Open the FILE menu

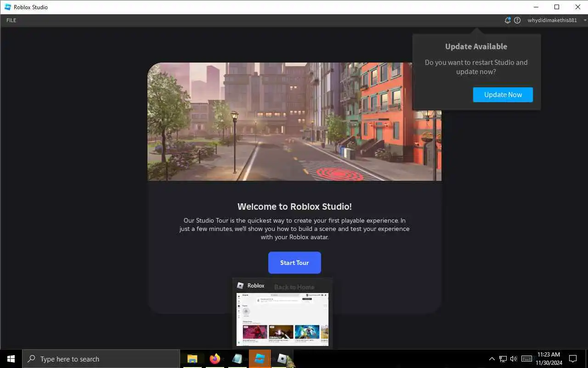pos(11,20)
